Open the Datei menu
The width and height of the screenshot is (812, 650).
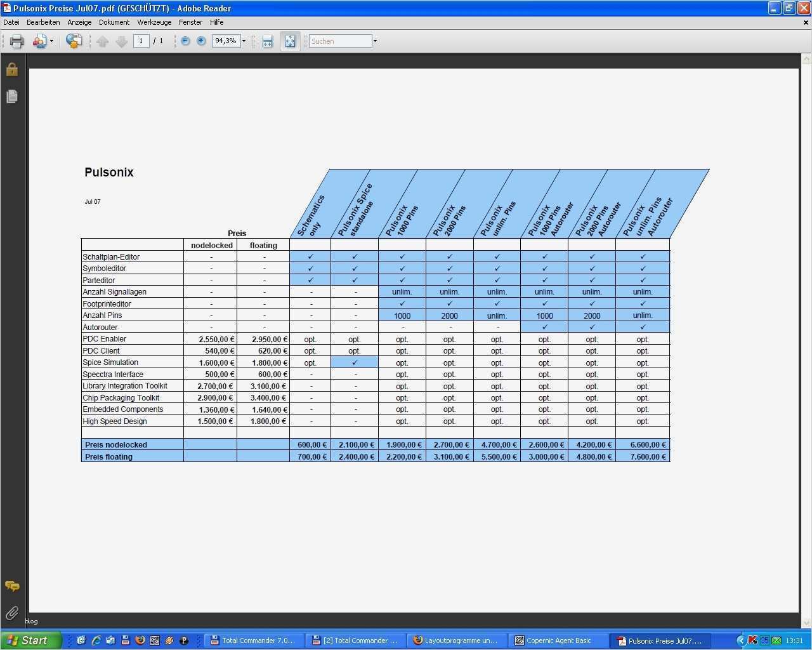[x=11, y=22]
